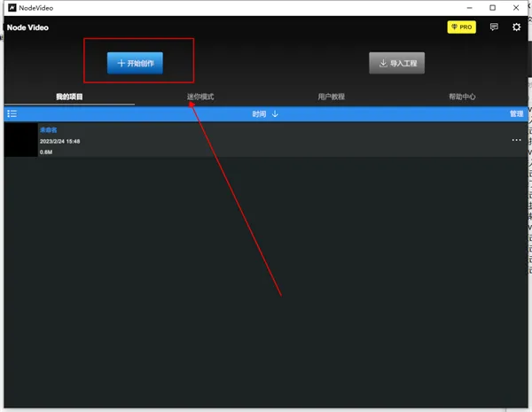
Task: Open the three-dot menu for 未命名 project
Action: (516, 140)
